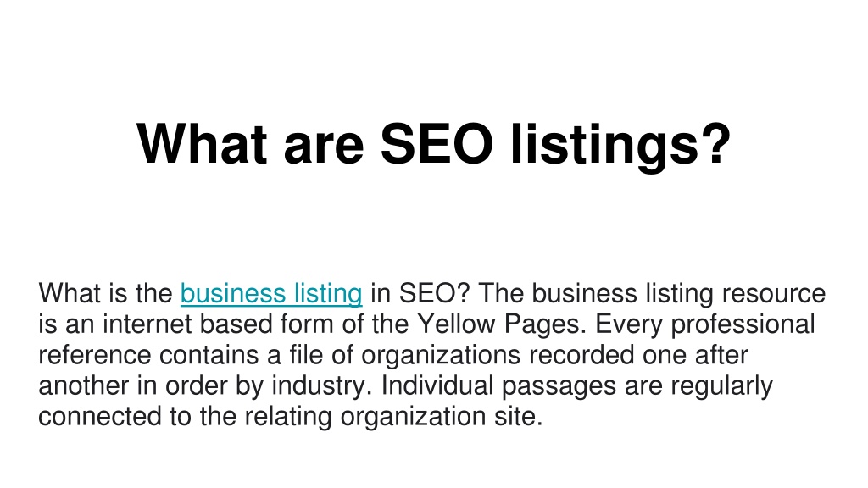Image resolution: width=868 pixels, height=488 pixels.
Task: Click the word "What" in the heading
Action: 202,144
